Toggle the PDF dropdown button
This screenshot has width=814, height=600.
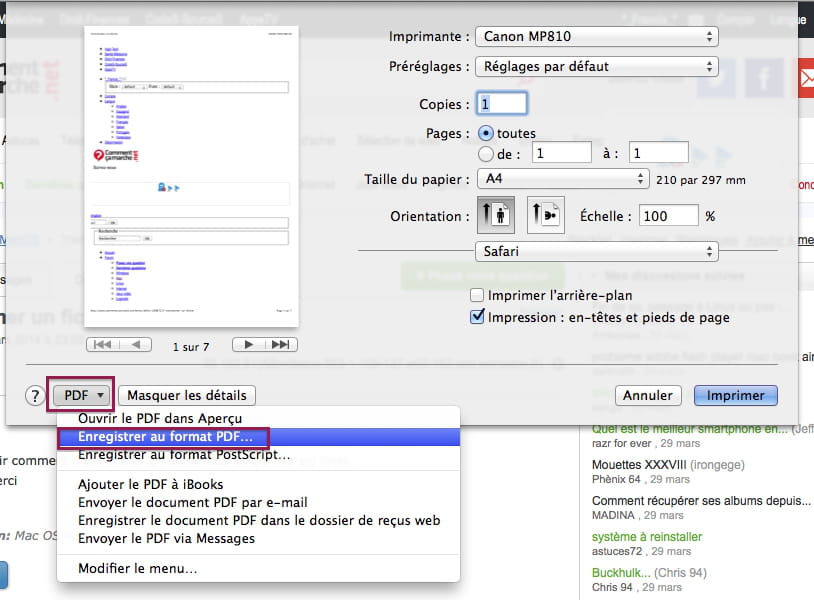(x=81, y=396)
